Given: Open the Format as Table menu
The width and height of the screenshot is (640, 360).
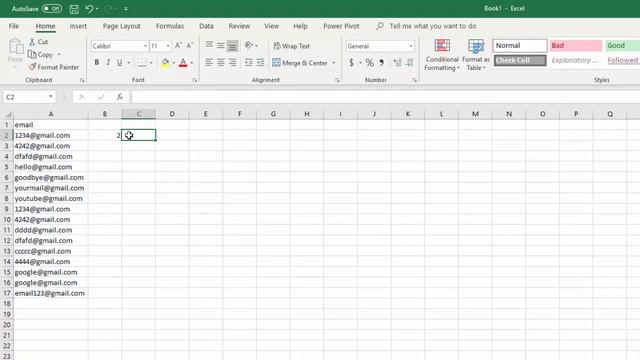Looking at the screenshot, I should coord(476,55).
